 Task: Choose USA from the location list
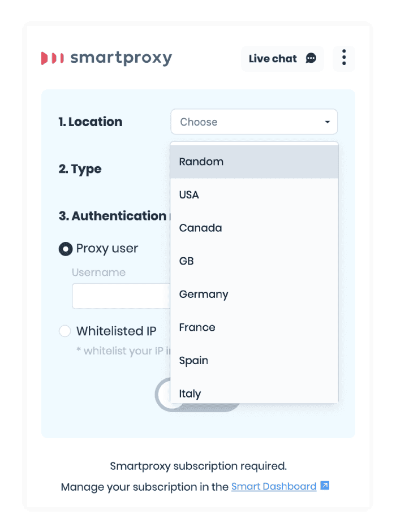(x=254, y=194)
